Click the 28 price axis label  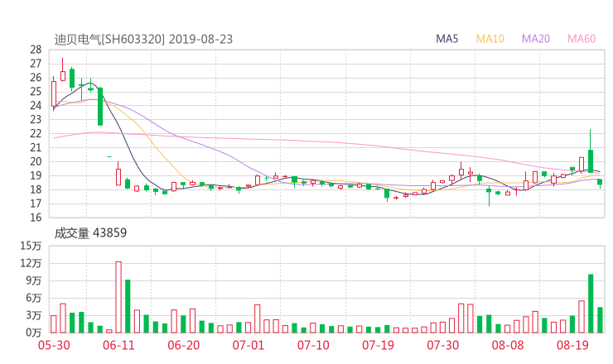[36, 50]
